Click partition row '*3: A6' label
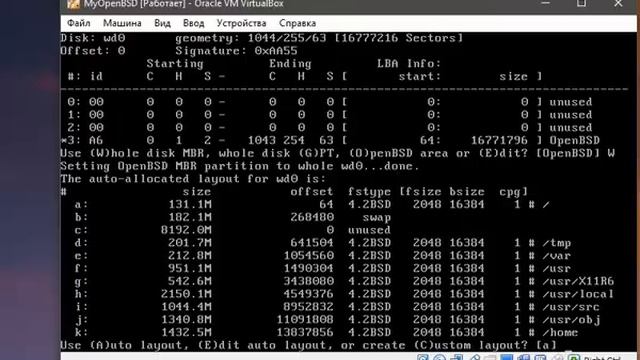The width and height of the screenshot is (640, 360). tap(82, 140)
